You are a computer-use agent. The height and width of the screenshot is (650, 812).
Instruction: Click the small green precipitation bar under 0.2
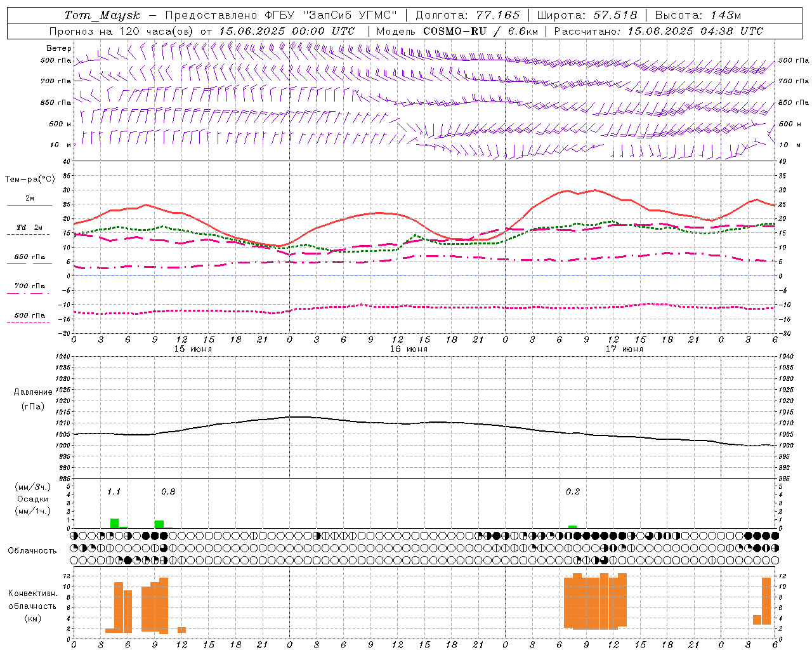(572, 527)
